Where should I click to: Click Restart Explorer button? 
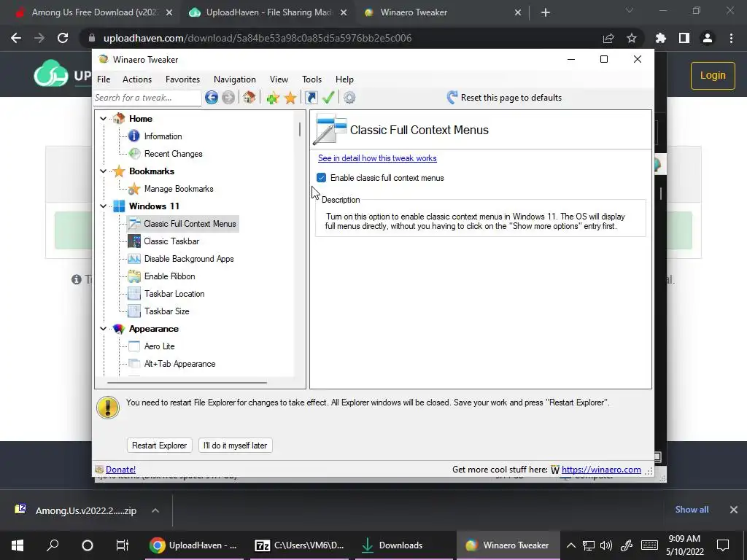click(x=159, y=446)
